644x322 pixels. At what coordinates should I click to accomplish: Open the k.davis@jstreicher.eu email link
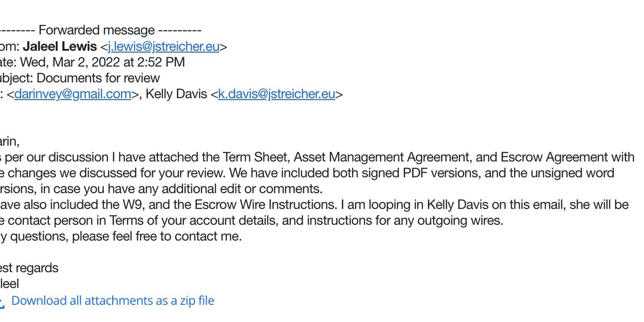point(276,94)
